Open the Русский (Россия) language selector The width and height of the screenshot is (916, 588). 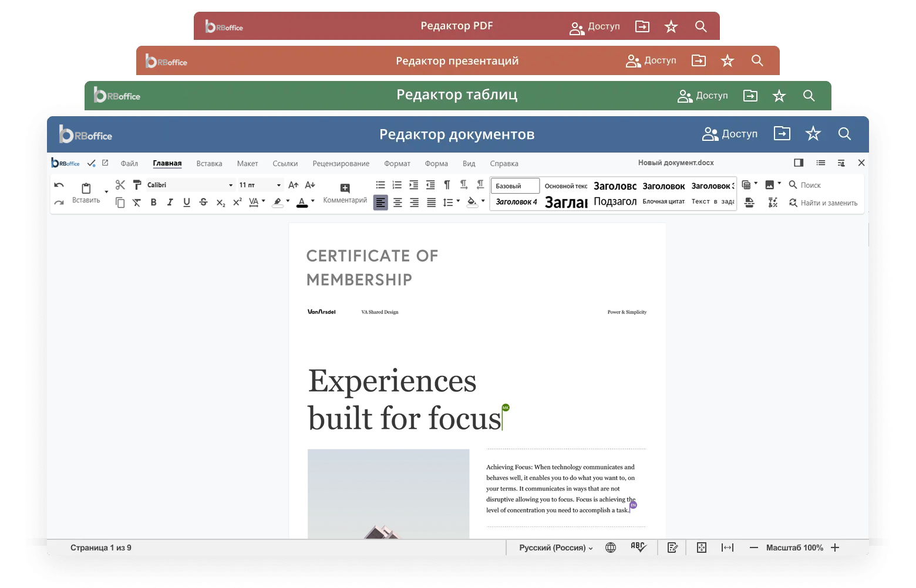coord(556,548)
